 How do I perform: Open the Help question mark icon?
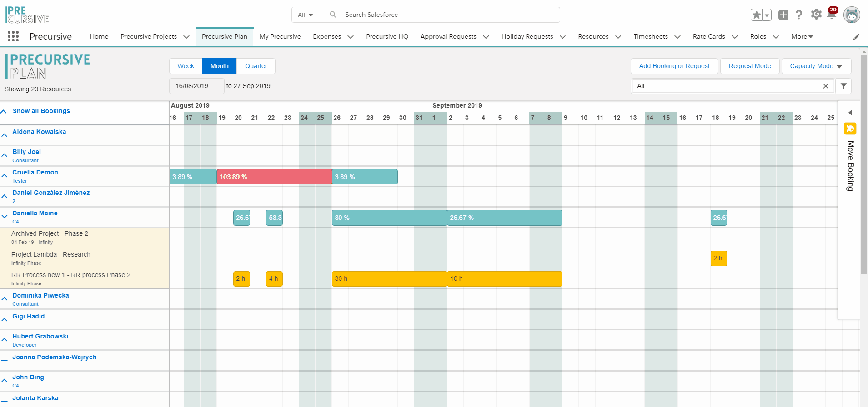[799, 15]
